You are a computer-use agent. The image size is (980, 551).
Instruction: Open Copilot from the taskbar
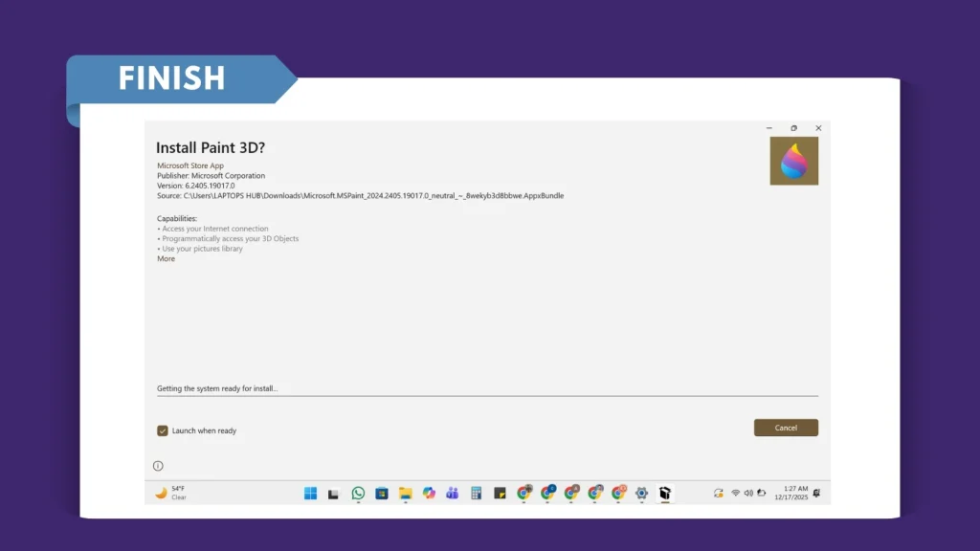(x=429, y=493)
